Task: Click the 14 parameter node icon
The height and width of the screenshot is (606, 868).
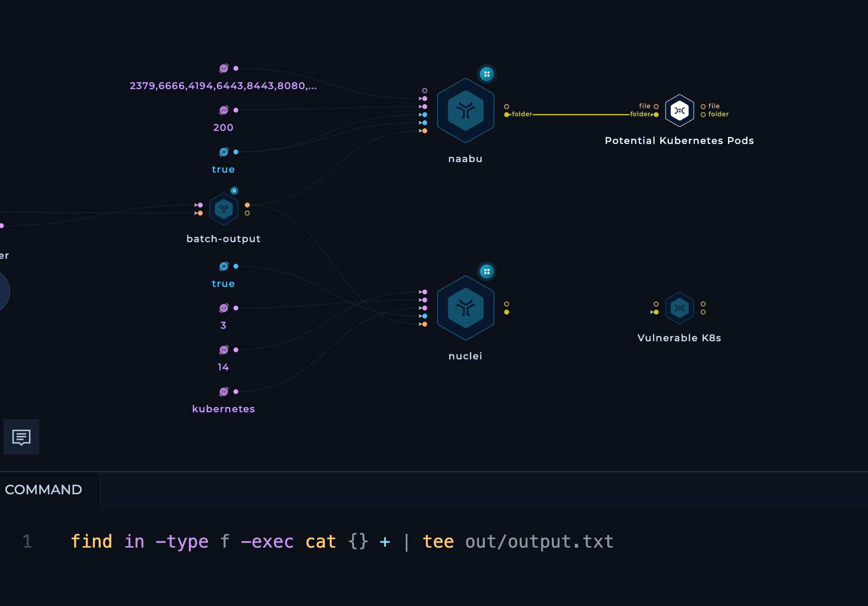Action: (x=224, y=350)
